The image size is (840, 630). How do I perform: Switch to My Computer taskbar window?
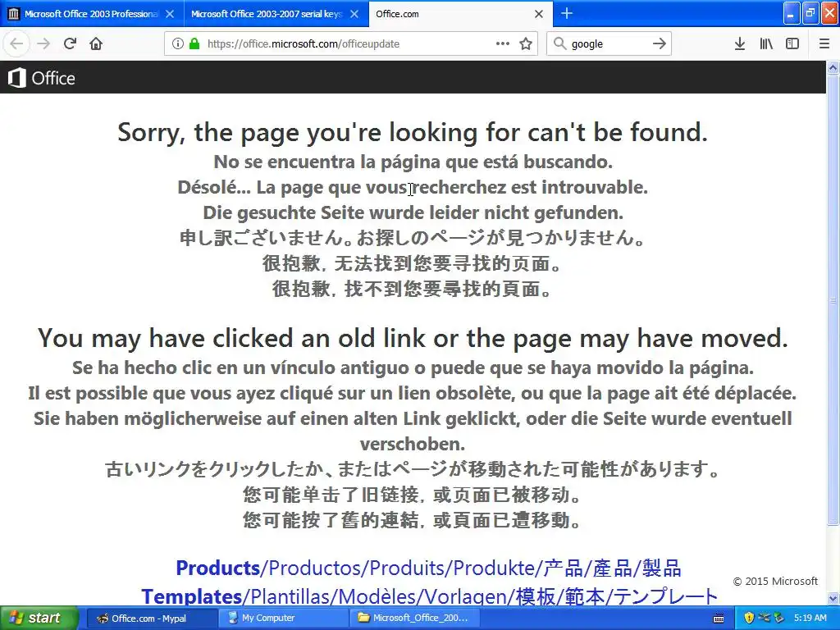pos(283,619)
